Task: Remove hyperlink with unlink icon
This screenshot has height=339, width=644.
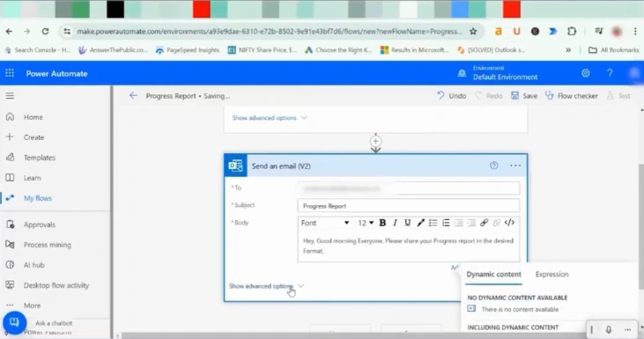Action: tap(497, 223)
